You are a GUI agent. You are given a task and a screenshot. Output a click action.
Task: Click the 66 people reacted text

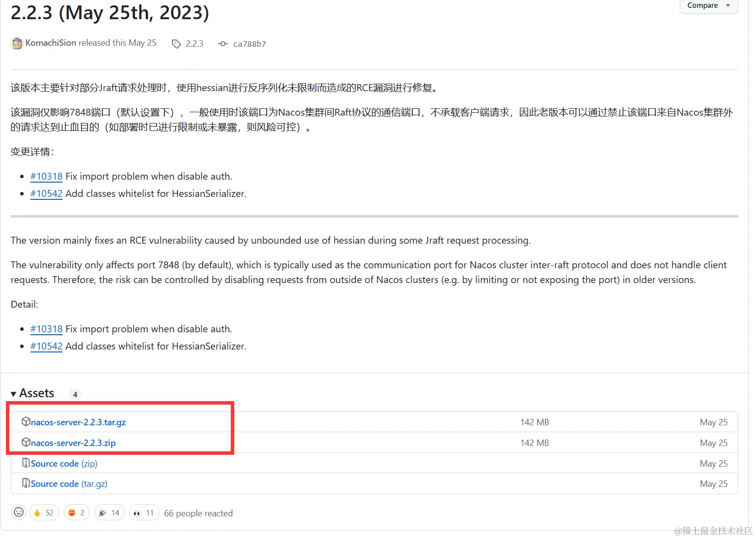[198, 513]
